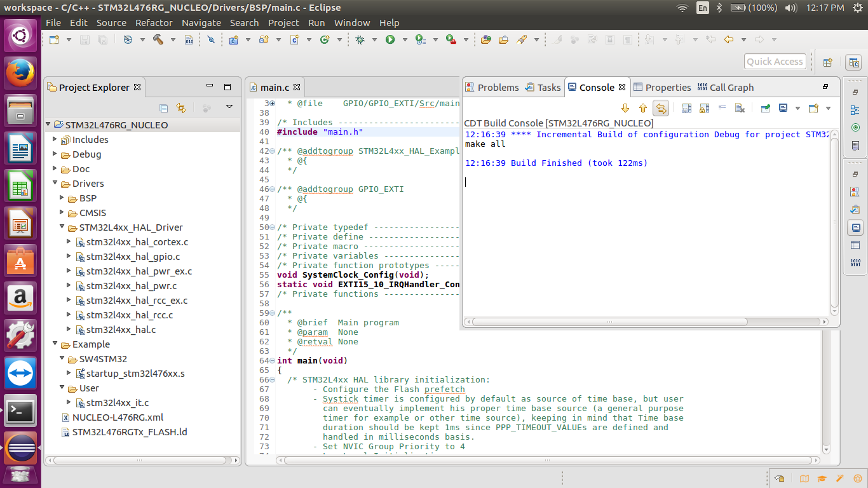Click in the Quick Access search field
This screenshot has width=868, height=488.
point(775,62)
